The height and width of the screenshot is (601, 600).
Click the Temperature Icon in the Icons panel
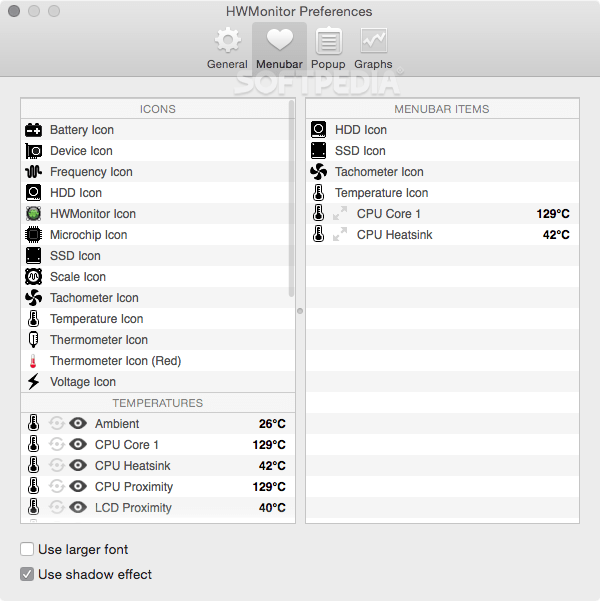(33, 319)
